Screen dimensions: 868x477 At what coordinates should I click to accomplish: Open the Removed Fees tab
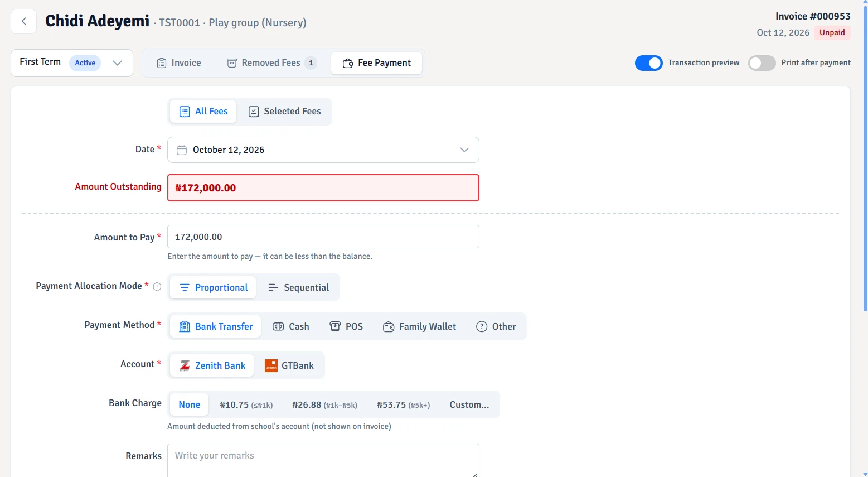tap(272, 63)
